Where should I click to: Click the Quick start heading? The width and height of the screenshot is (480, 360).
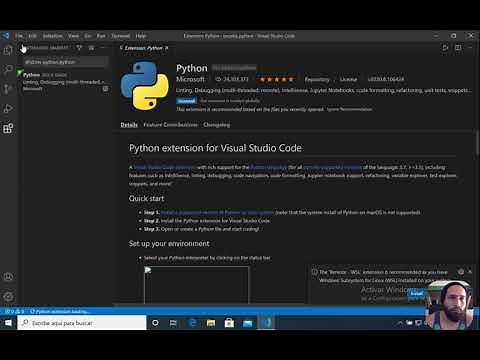tap(146, 198)
